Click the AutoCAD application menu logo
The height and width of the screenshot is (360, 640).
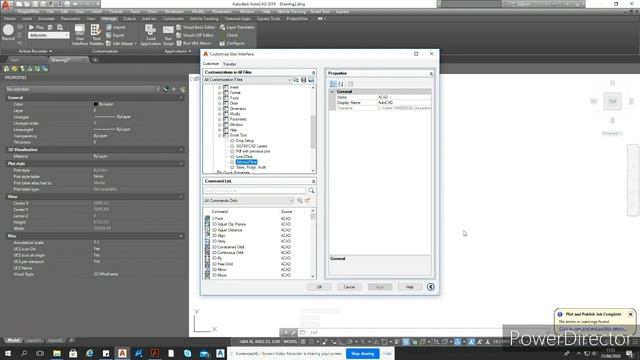[x=6, y=4]
